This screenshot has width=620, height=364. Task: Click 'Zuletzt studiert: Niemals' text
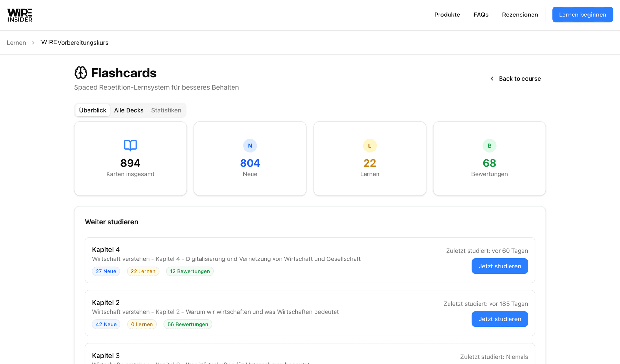pos(494,357)
